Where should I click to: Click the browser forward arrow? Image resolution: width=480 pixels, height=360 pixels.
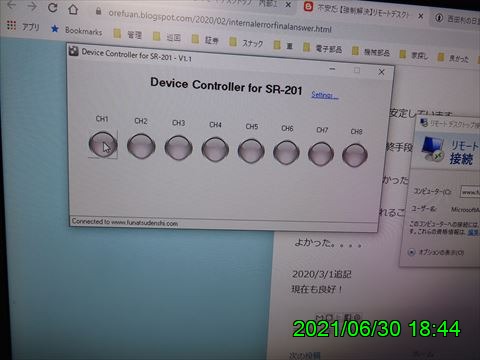click(32, 6)
